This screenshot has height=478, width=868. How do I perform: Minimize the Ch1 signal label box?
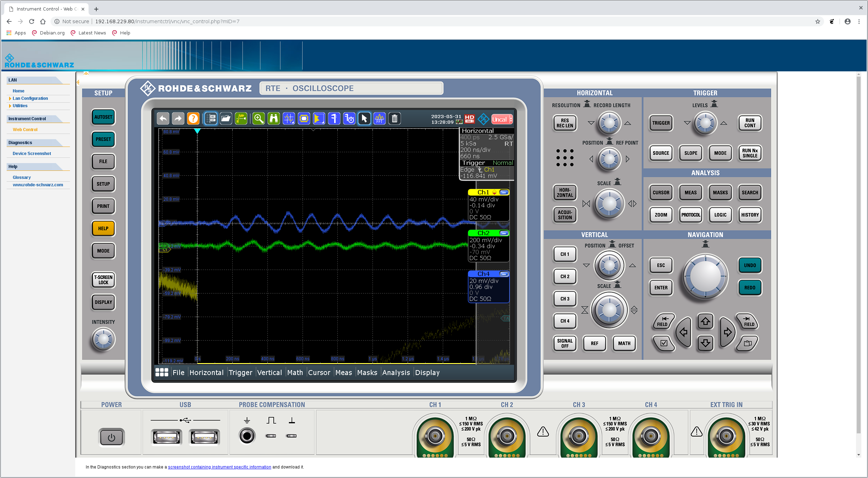(x=504, y=192)
